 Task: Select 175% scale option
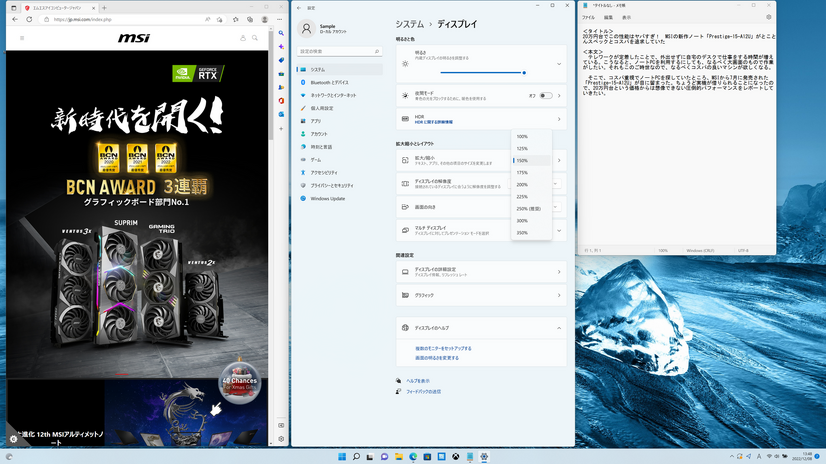[x=531, y=173]
